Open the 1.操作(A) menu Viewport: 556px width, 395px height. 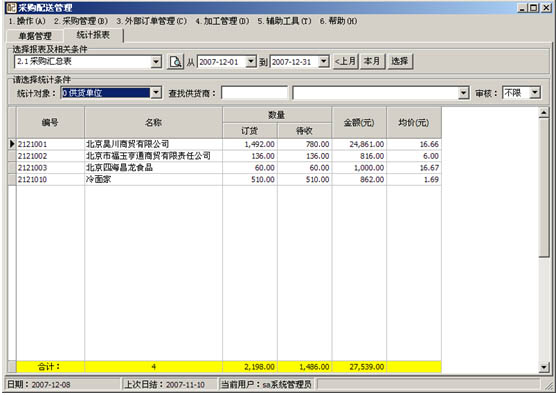tap(27, 21)
